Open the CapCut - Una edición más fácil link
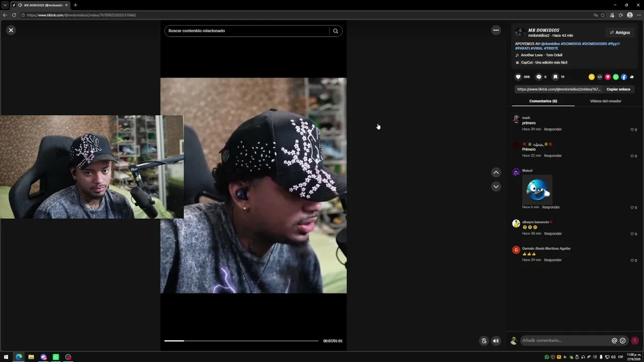644x362 pixels. point(544,63)
